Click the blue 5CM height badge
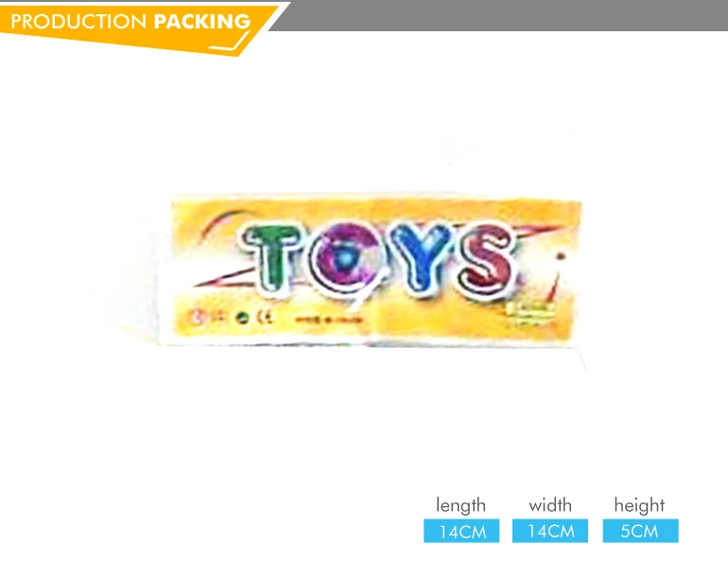This screenshot has width=728, height=578. coord(641,531)
